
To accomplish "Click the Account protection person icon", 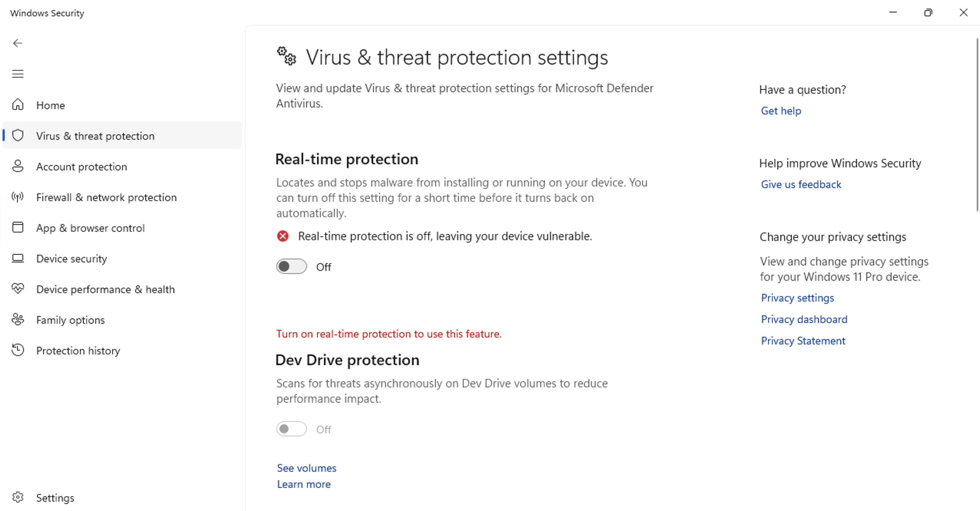I will (18, 166).
